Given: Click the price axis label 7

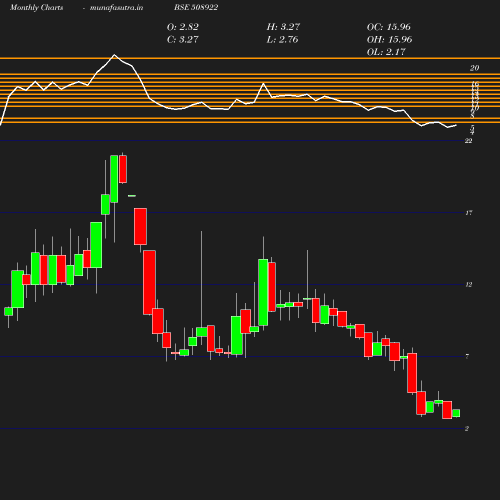Looking at the screenshot, I should (x=467, y=357).
